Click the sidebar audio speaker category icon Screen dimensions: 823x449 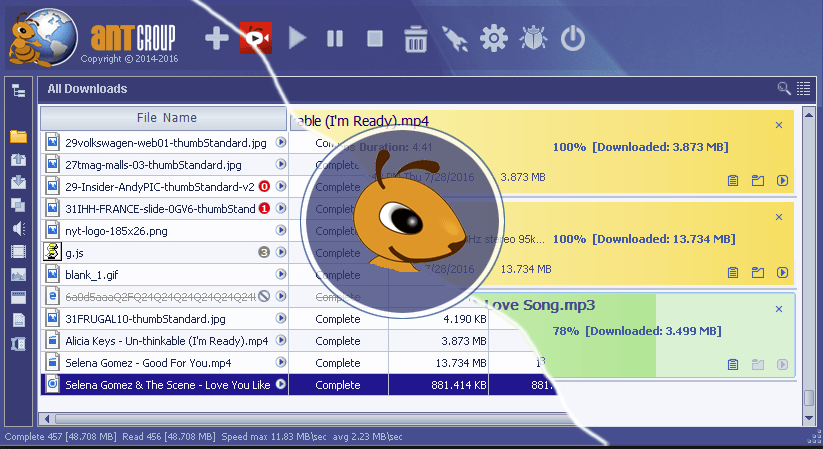point(18,228)
